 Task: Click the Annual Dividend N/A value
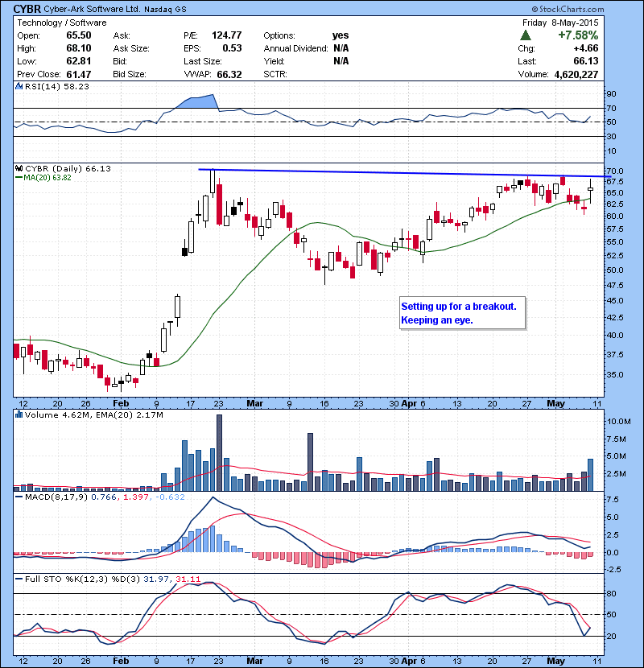pos(341,48)
